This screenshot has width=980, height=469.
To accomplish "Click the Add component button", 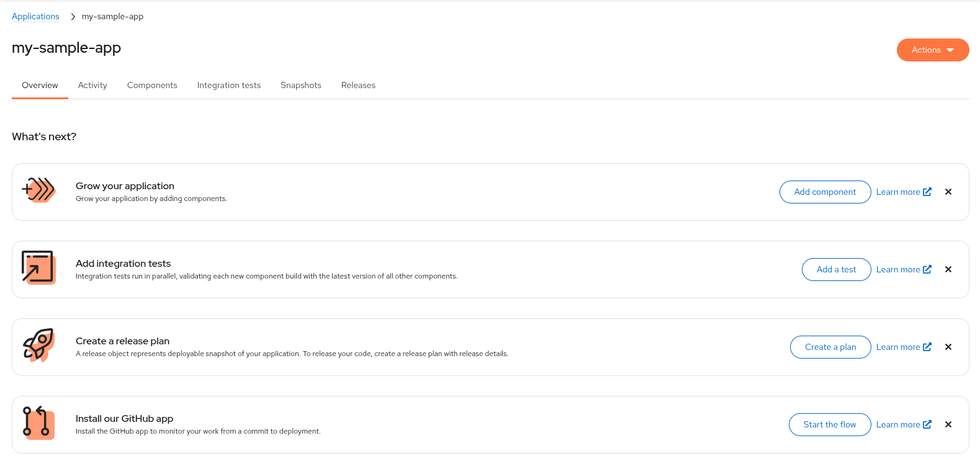I will (x=825, y=192).
